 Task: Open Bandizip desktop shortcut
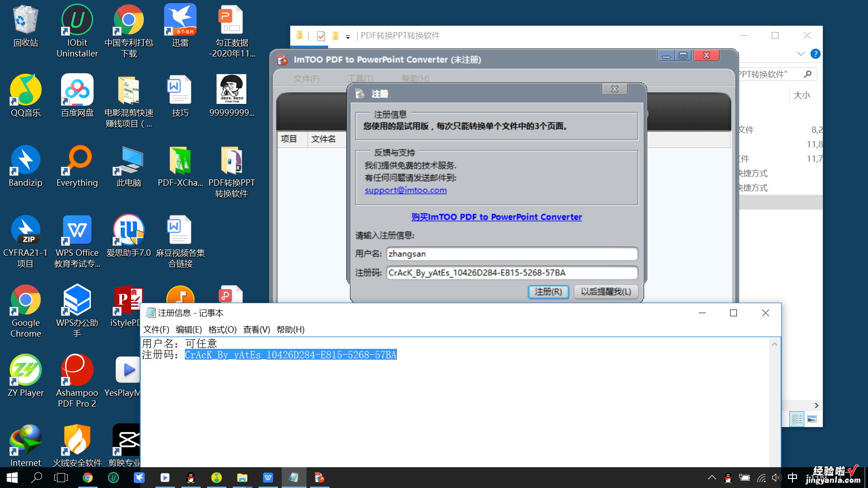(x=26, y=166)
